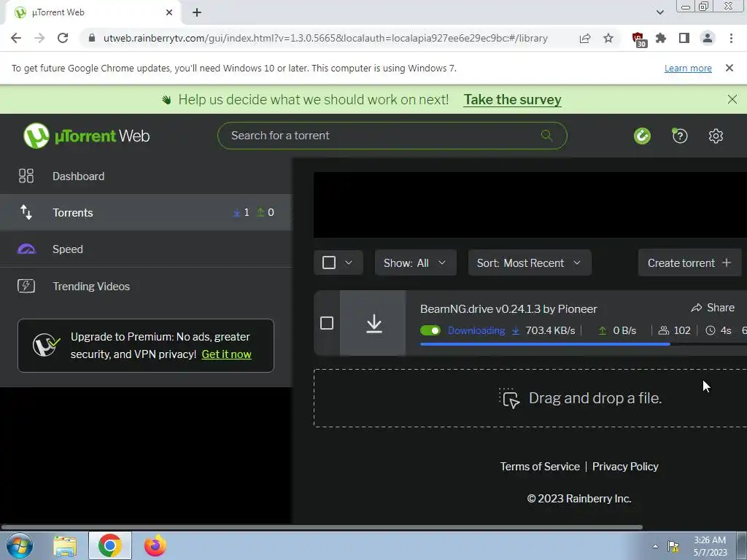Click the Search for a torrent field
The width and height of the screenshot is (747, 560).
point(392,136)
